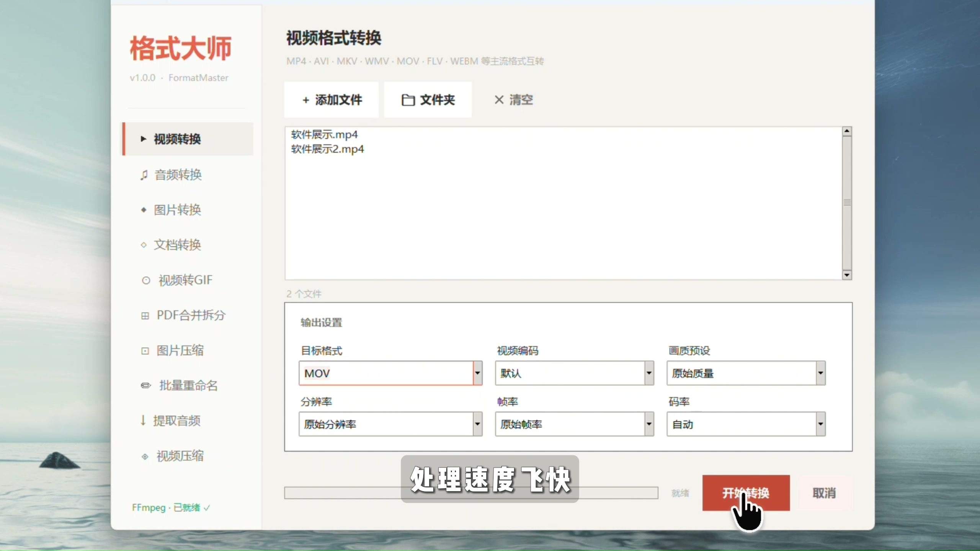The width and height of the screenshot is (980, 551).
Task: Start conversion with 开始转换 button
Action: (x=746, y=493)
